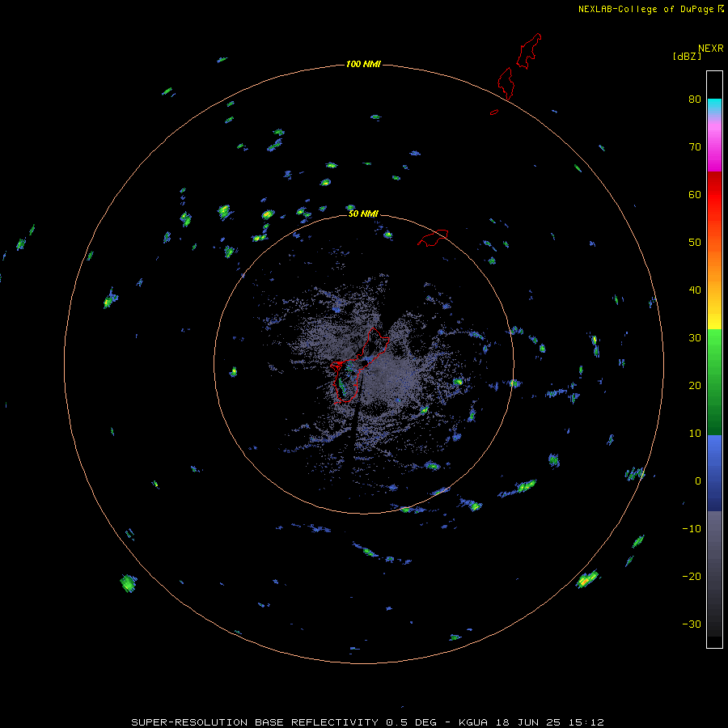Click the '[dBZ]' unit label

click(x=687, y=56)
